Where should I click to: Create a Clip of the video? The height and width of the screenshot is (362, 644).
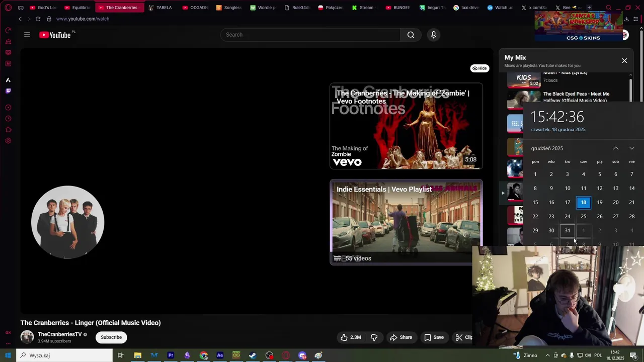point(463,337)
